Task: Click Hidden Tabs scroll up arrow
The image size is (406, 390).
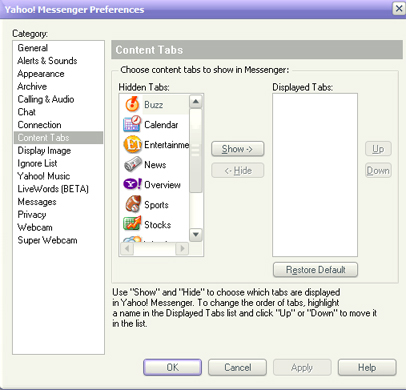Action: (x=196, y=101)
